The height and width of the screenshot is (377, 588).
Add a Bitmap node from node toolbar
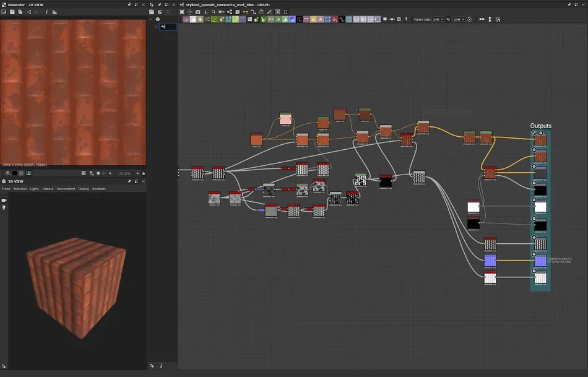[186, 19]
